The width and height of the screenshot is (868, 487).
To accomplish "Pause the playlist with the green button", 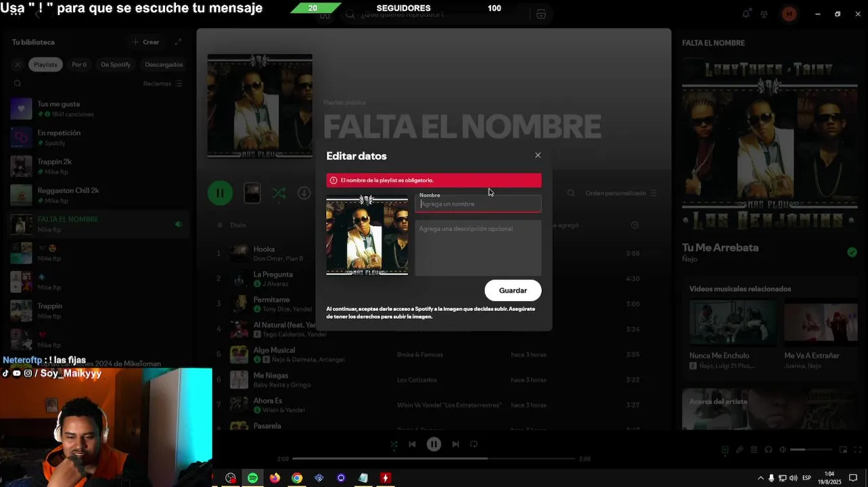I will 220,193.
